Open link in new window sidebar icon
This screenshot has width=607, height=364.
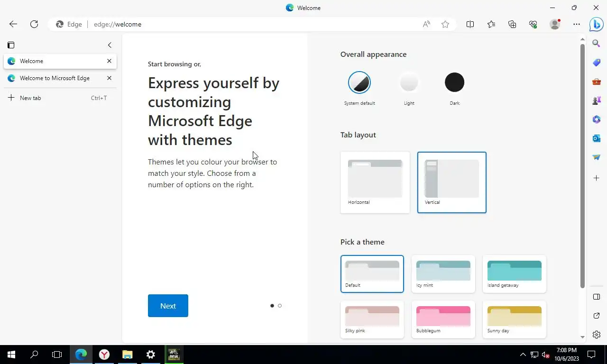pos(597,316)
